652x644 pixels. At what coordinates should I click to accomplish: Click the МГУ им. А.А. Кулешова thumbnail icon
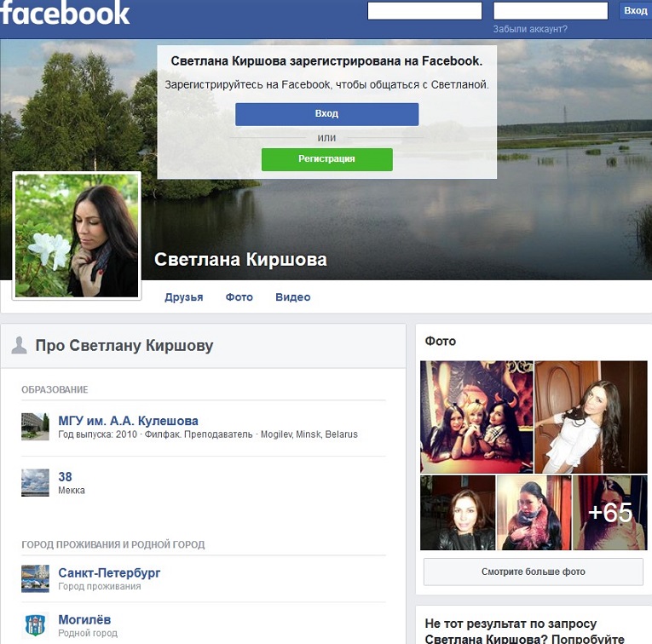click(x=35, y=426)
